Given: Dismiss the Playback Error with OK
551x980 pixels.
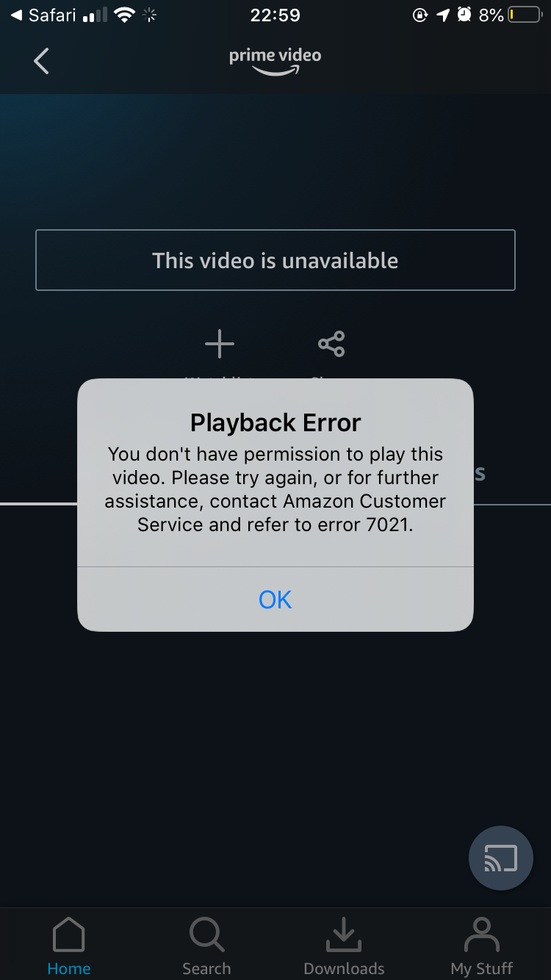Looking at the screenshot, I should click(x=275, y=599).
